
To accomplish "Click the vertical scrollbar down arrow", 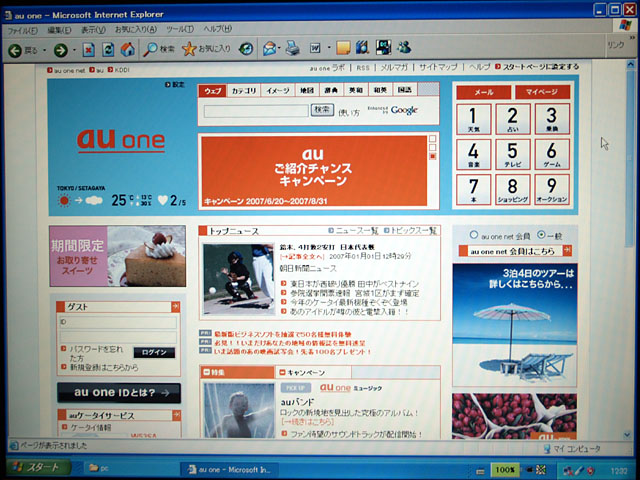I will click(627, 435).
